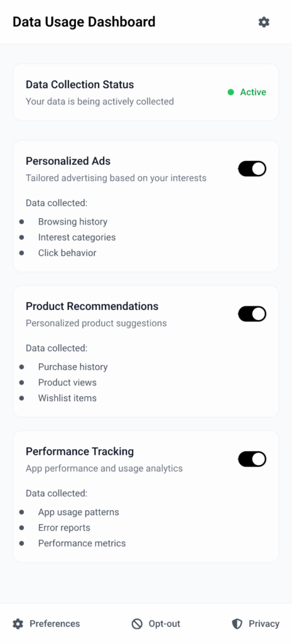Screen dimensions: 292x644
Task: Click the Personalized Ads heading
Action: 68,161
